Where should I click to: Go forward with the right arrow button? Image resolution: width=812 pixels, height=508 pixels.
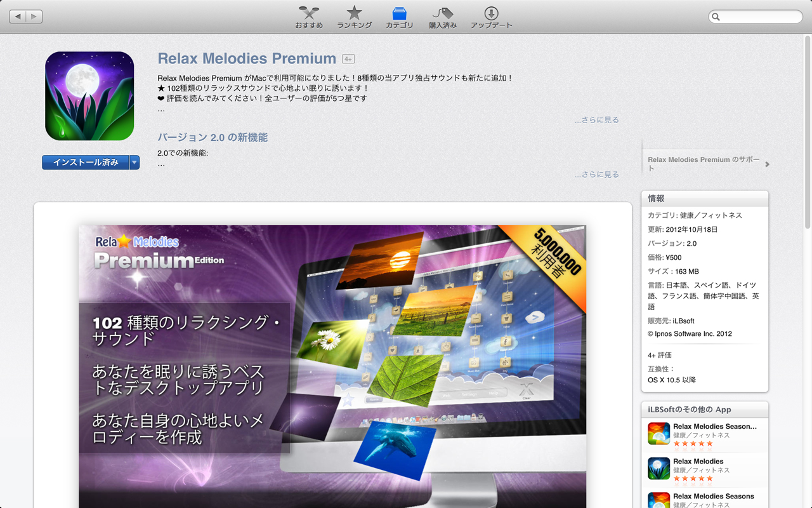coord(34,17)
